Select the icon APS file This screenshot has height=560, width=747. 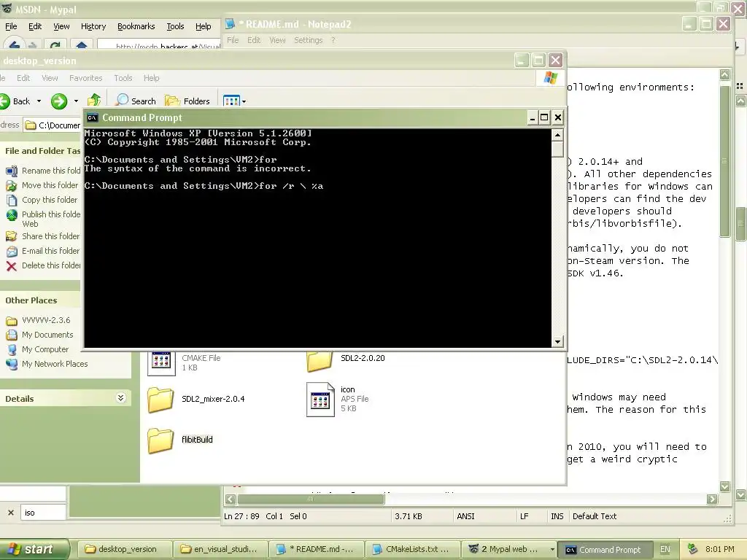coord(320,400)
